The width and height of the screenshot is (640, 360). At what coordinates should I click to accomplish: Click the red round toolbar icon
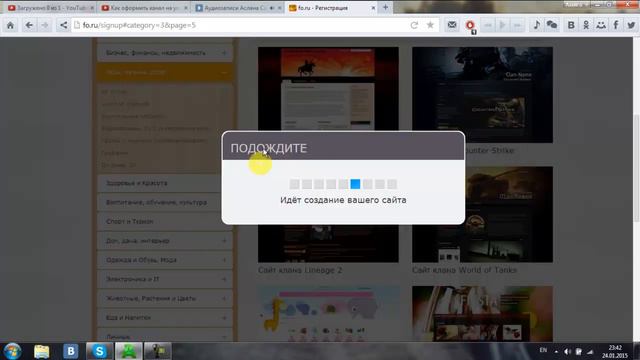[x=470, y=25]
